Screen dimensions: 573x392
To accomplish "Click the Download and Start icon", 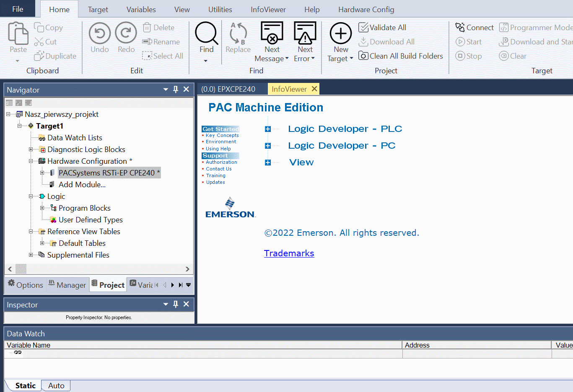I will pos(504,42).
